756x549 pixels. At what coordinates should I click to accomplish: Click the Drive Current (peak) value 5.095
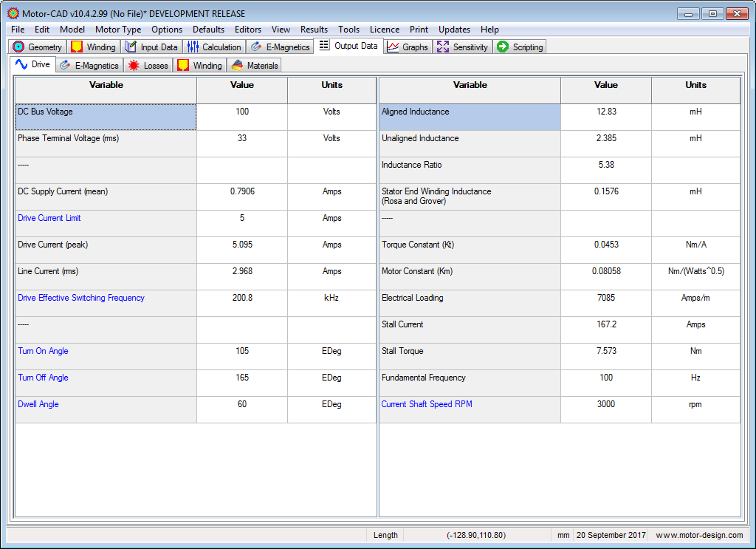242,245
